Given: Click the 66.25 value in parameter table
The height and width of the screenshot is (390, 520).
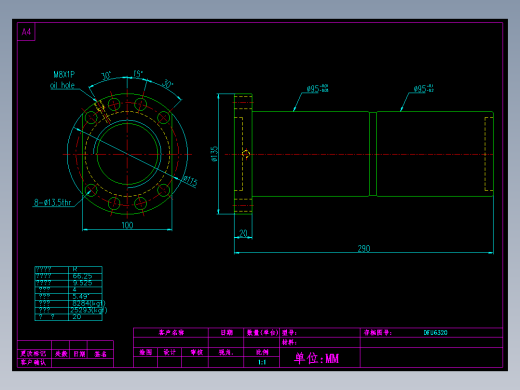Looking at the screenshot, I should point(82,276).
